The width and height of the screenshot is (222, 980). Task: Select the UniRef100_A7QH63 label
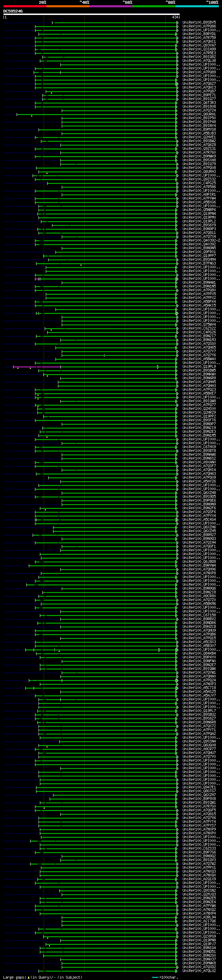pyautogui.click(x=199, y=473)
